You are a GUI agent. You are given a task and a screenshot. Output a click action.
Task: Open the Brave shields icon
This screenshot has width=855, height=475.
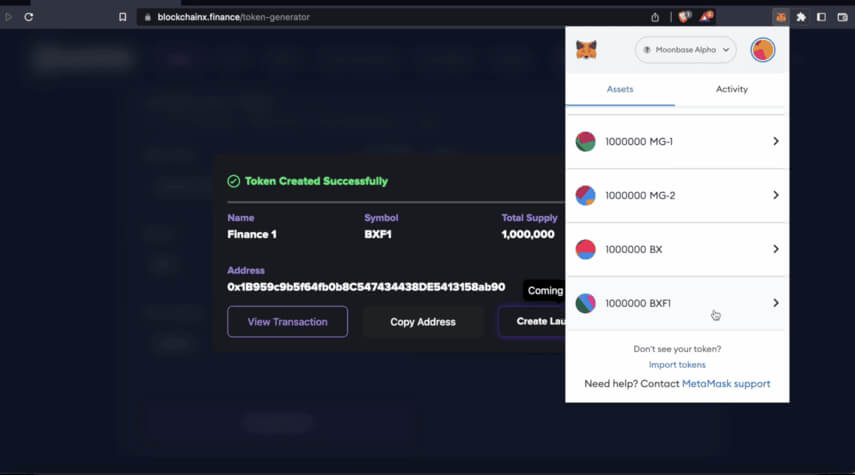685,17
